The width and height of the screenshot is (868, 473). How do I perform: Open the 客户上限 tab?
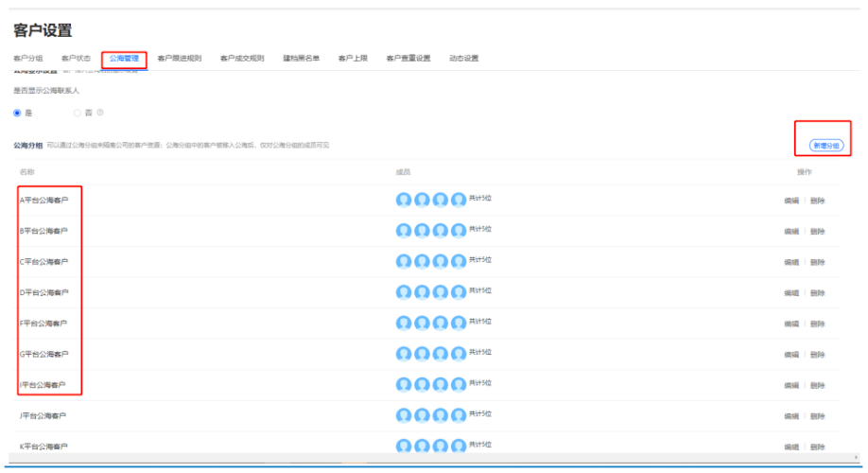click(x=354, y=58)
